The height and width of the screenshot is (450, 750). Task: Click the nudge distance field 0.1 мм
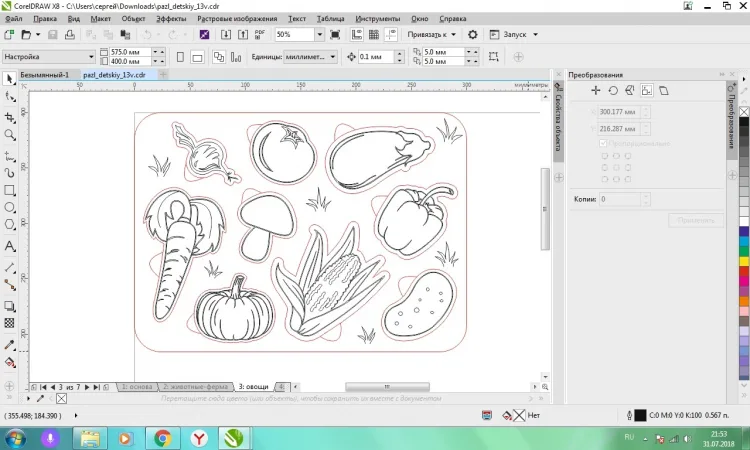click(377, 57)
